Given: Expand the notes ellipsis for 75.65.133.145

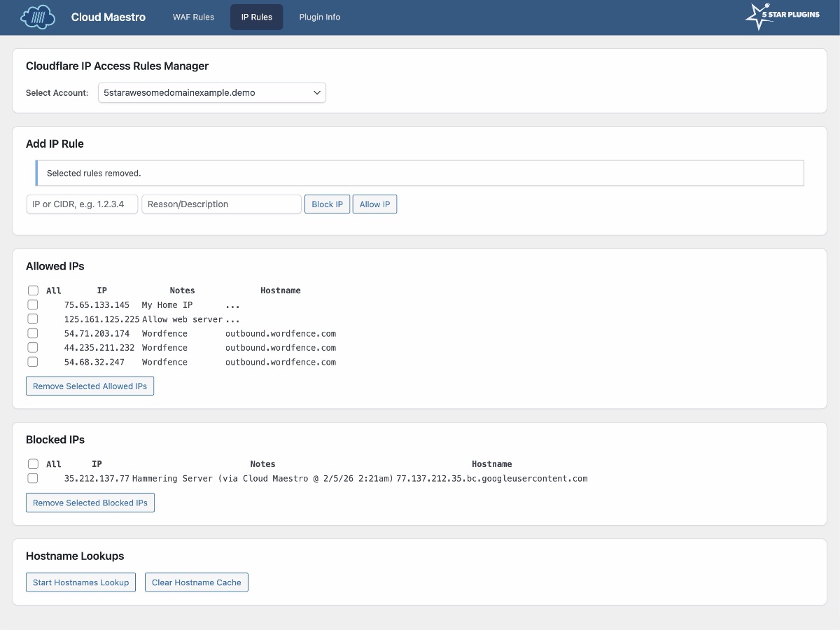Looking at the screenshot, I should [232, 304].
